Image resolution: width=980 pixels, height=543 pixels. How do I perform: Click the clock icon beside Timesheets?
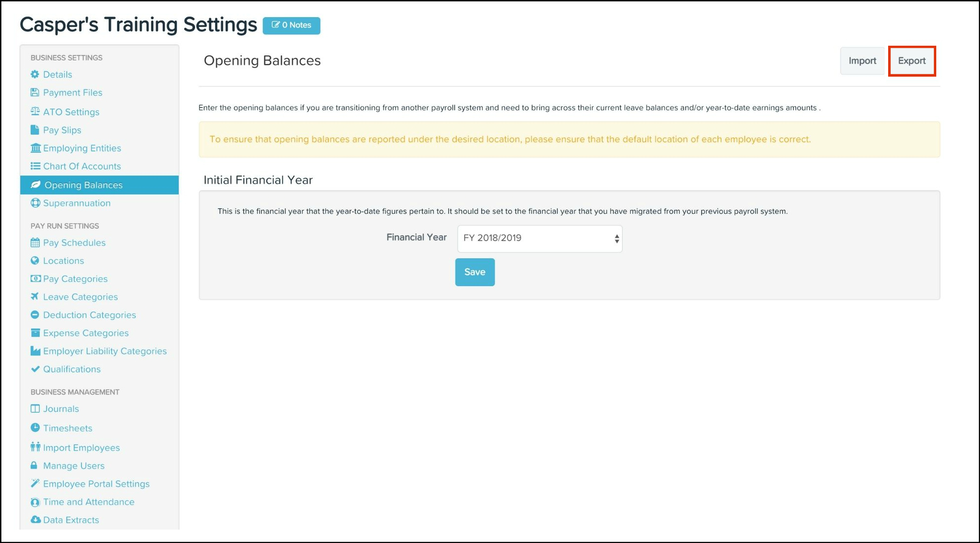(x=35, y=428)
